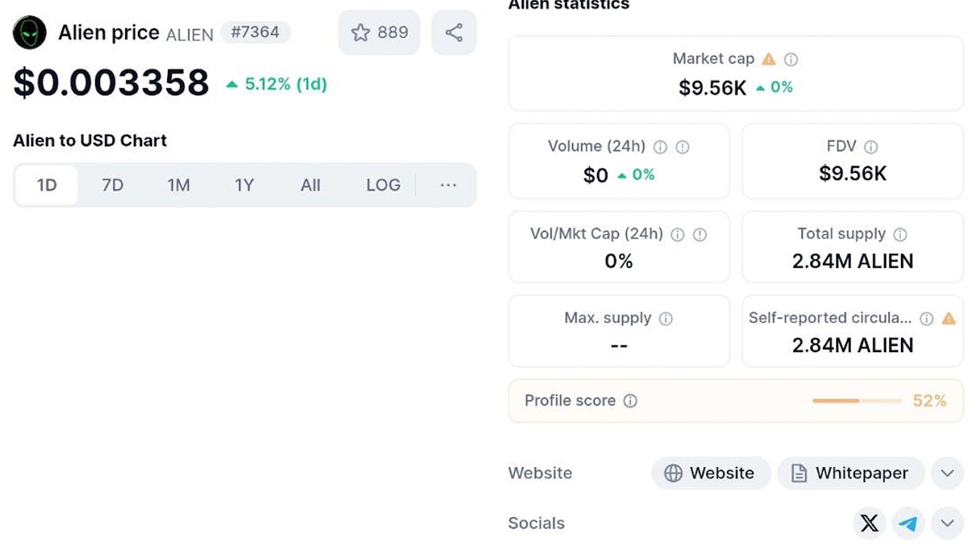This screenshot has width=980, height=551.
Task: Click the Alien coin logo
Action: tap(29, 32)
